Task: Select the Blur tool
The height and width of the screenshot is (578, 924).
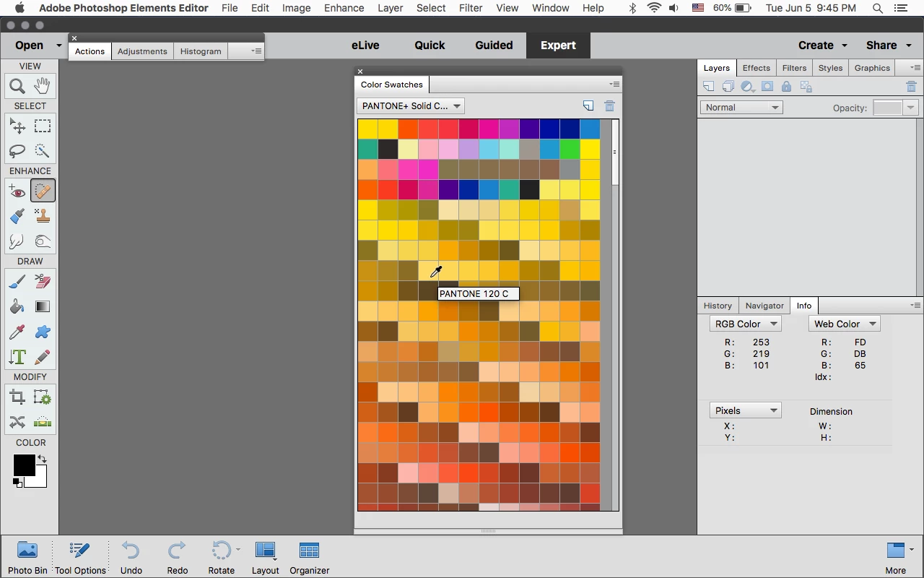Action: point(17,241)
